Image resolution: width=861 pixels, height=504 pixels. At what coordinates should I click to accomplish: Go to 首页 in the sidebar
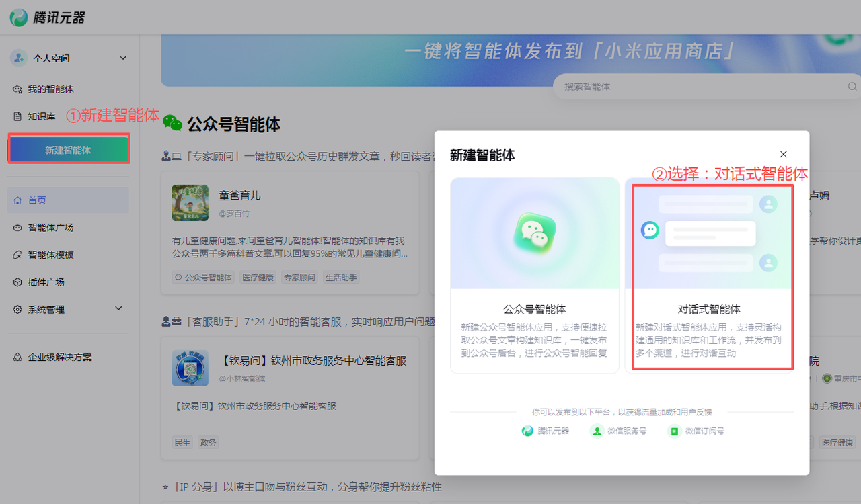click(68, 200)
